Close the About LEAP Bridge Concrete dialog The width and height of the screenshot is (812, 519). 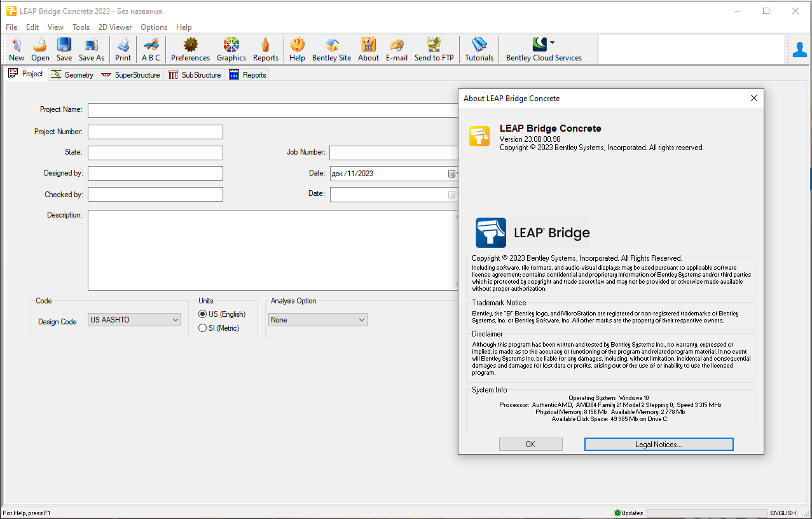(x=754, y=99)
